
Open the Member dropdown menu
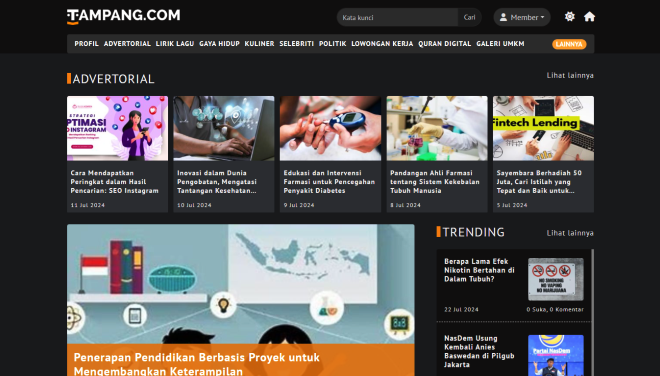point(522,17)
